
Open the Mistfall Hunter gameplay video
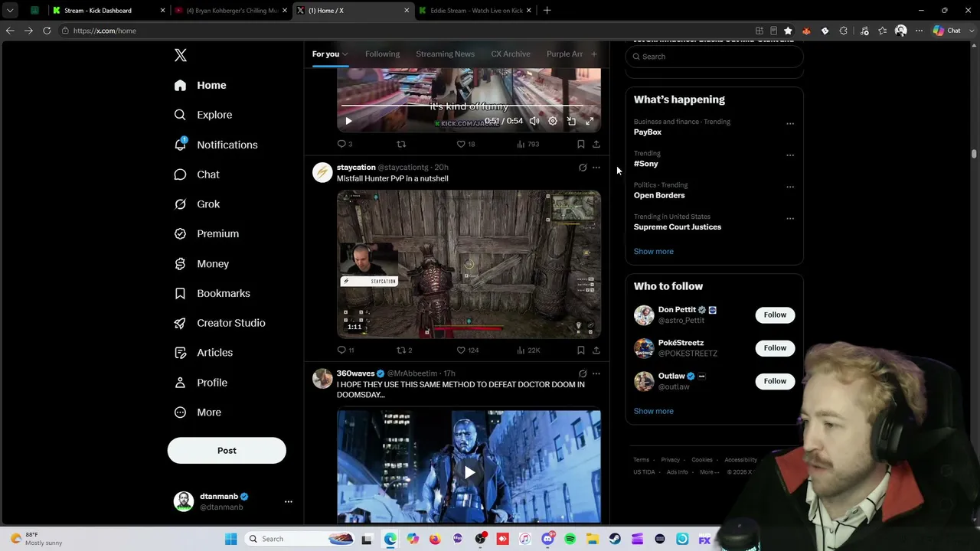coord(469,264)
